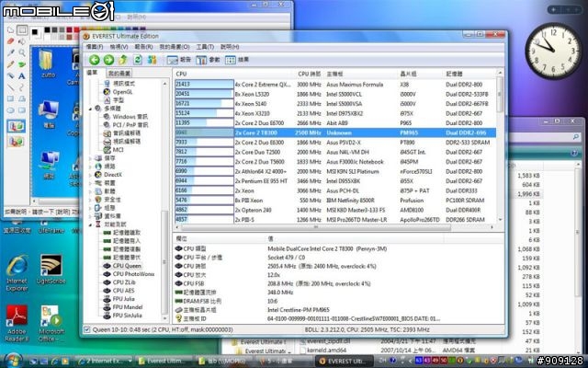
Task: Select the 2x Athlon64 X2 4000+ row
Action: pyautogui.click(x=335, y=172)
